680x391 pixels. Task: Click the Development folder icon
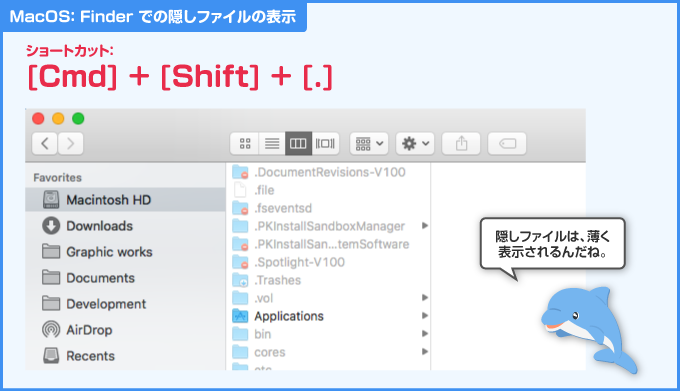[x=51, y=303]
